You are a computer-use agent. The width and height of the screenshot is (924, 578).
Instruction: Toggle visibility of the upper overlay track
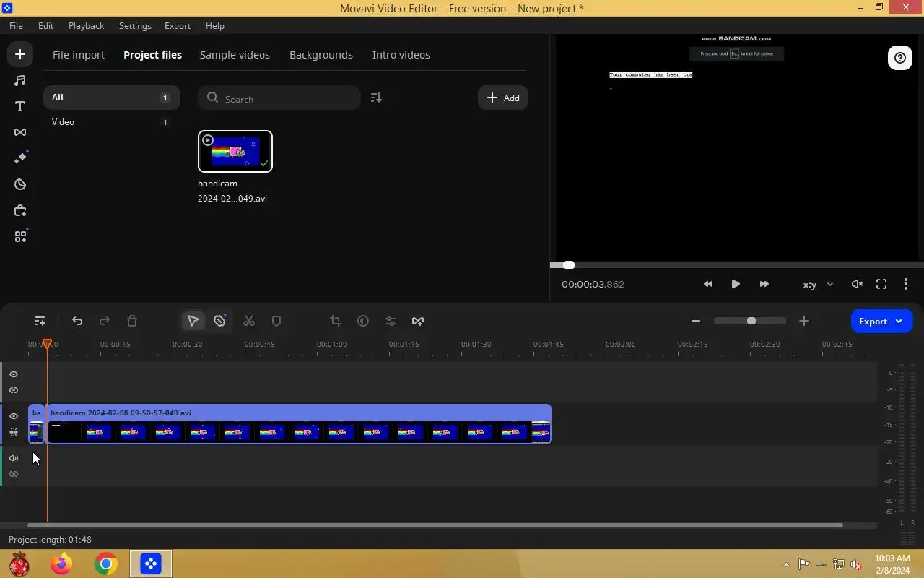14,374
